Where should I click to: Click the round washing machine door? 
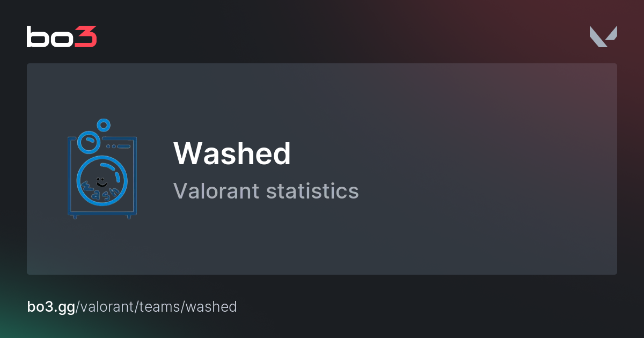[x=102, y=182]
